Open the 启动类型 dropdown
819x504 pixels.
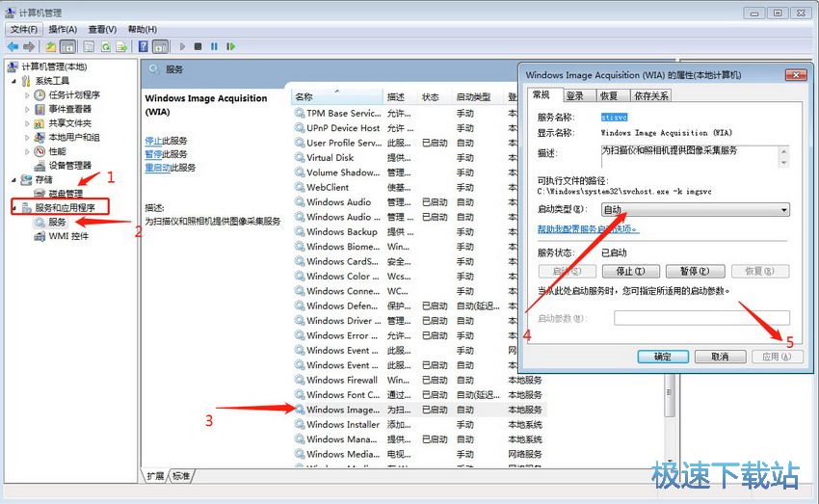pyautogui.click(x=696, y=210)
